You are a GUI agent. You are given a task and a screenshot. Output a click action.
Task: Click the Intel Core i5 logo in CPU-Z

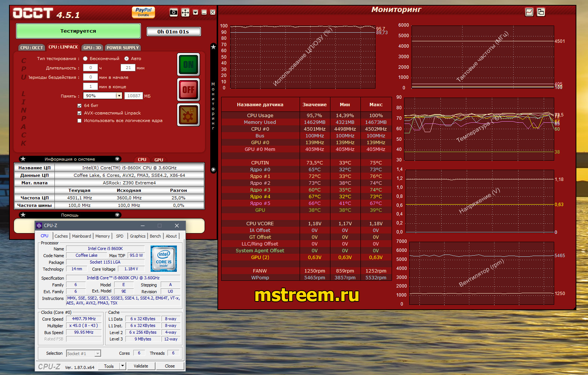click(164, 259)
